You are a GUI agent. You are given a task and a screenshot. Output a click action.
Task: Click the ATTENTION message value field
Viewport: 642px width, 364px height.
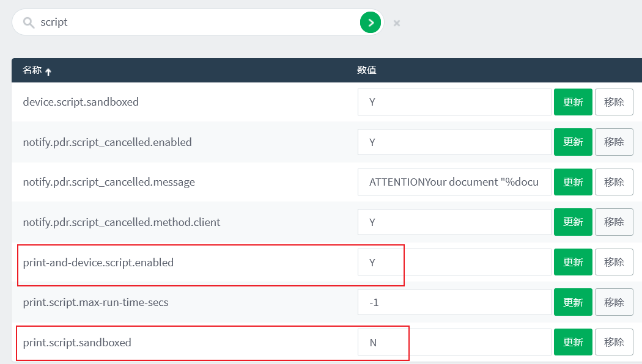(x=454, y=182)
